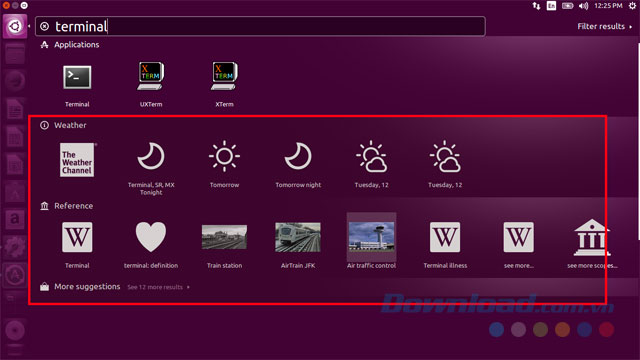640x360 pixels.
Task: Clear the search query with X icon
Action: (x=44, y=27)
